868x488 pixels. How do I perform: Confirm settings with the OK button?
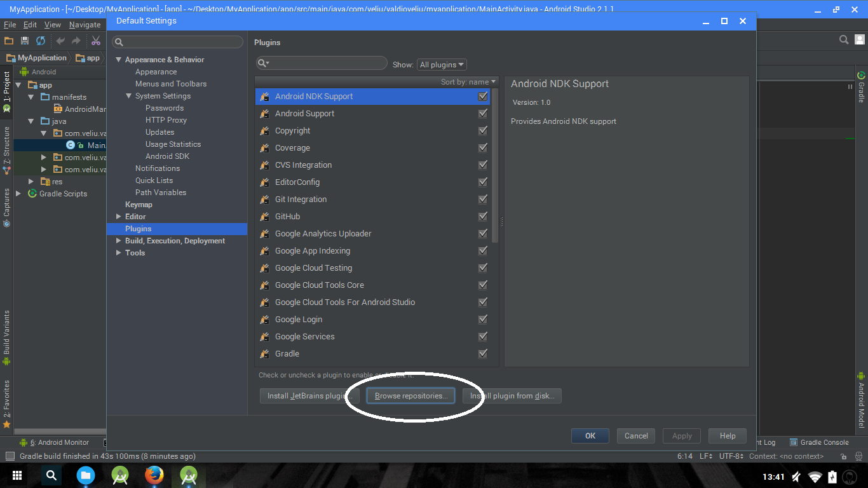590,436
